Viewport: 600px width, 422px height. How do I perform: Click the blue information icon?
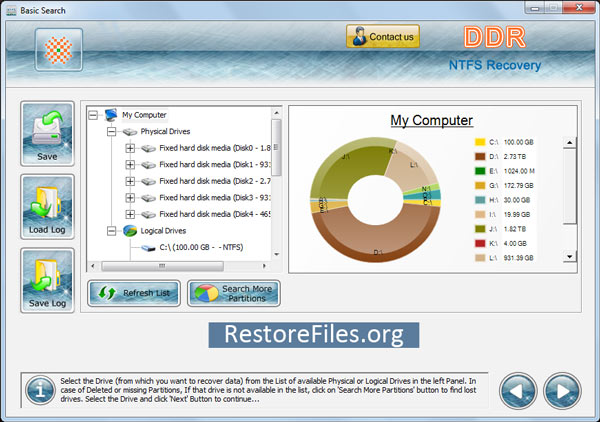40,390
